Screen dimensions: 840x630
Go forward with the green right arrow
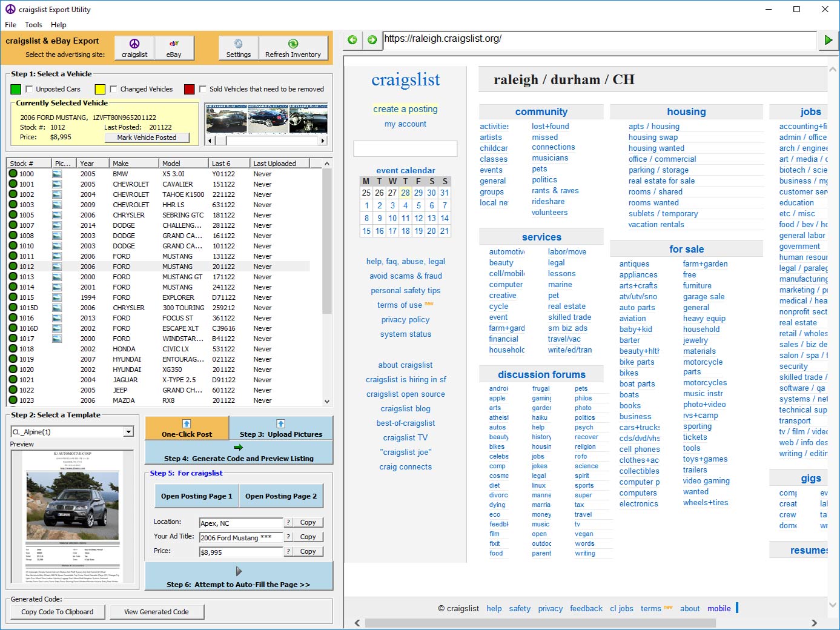pos(372,40)
